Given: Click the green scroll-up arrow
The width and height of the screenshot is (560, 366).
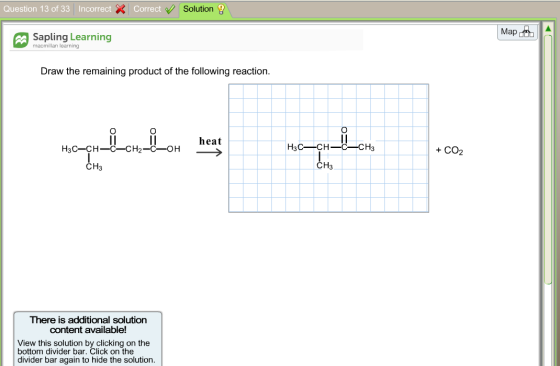Looking at the screenshot, I should click(x=548, y=29).
